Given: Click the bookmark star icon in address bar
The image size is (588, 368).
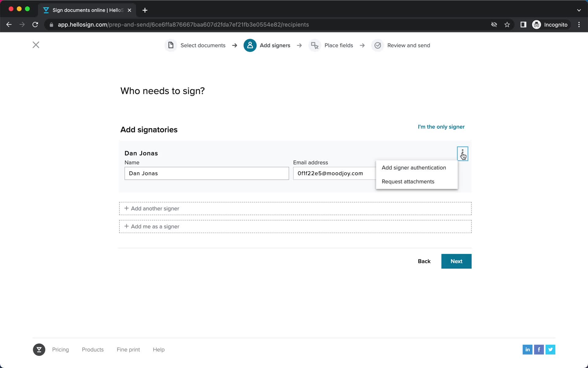Looking at the screenshot, I should pos(507,25).
